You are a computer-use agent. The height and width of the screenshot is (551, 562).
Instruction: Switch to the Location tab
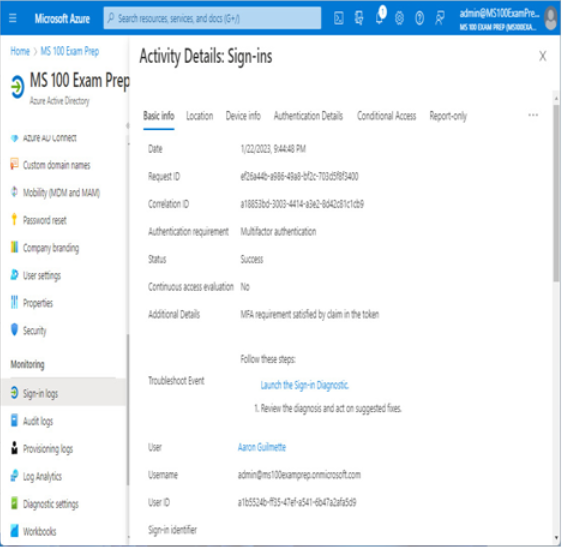(x=199, y=116)
